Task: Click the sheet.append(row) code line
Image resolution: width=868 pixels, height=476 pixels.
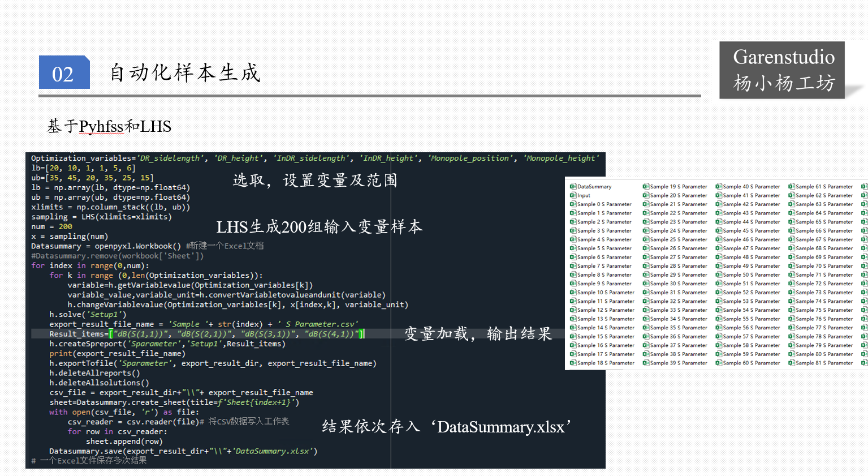Action: pos(124,441)
